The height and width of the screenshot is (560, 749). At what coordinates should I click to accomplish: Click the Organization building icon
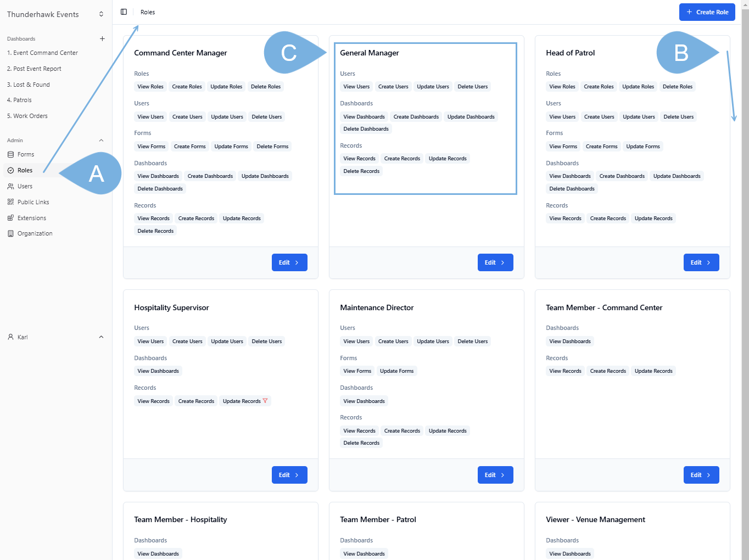(10, 234)
